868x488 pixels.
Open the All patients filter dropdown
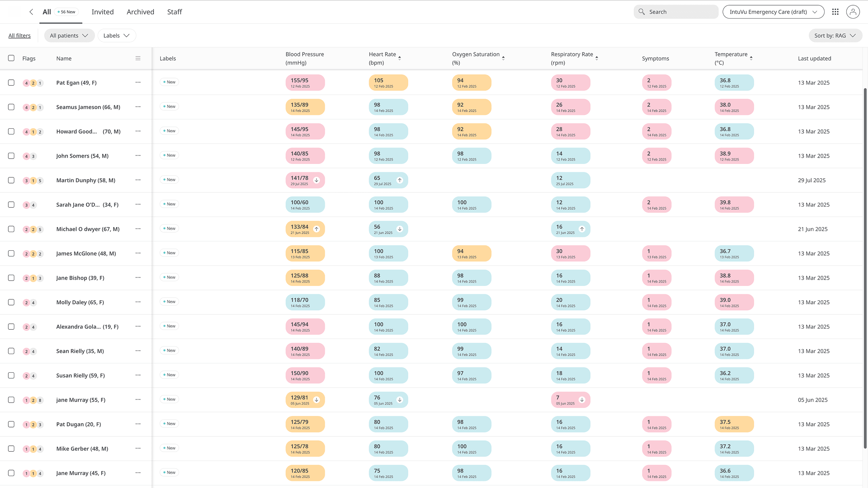pyautogui.click(x=69, y=35)
